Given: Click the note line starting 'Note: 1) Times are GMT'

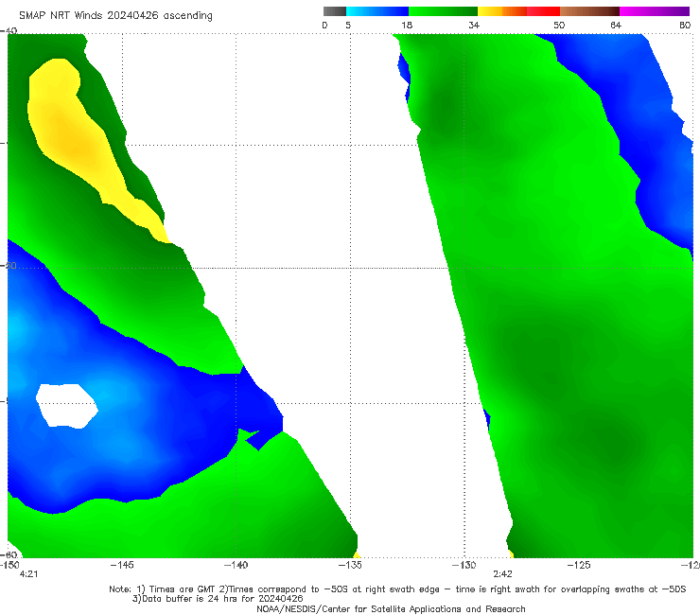Looking at the screenshot, I should click(x=397, y=589).
